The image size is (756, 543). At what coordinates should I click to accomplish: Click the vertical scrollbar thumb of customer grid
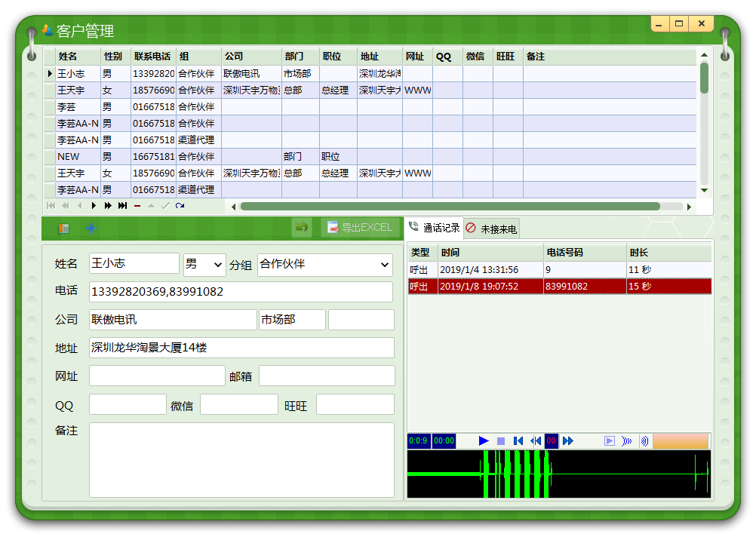pyautogui.click(x=704, y=78)
